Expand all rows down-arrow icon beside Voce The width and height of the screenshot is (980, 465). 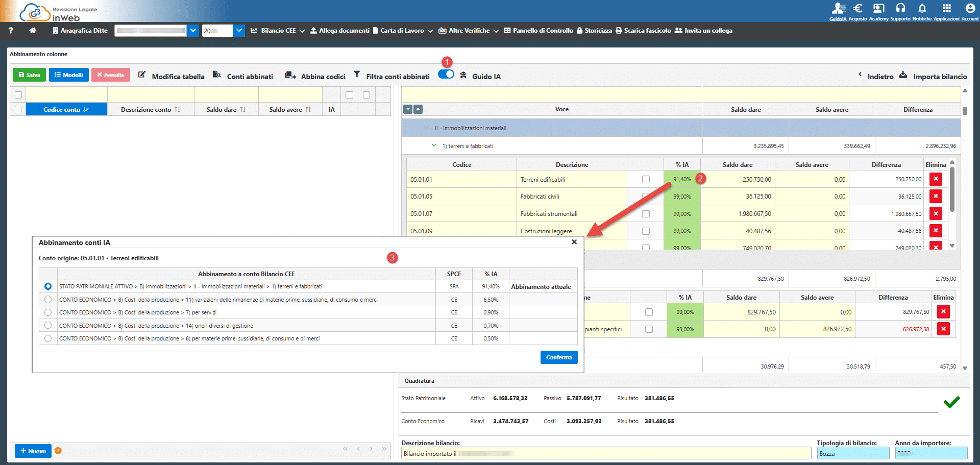408,109
